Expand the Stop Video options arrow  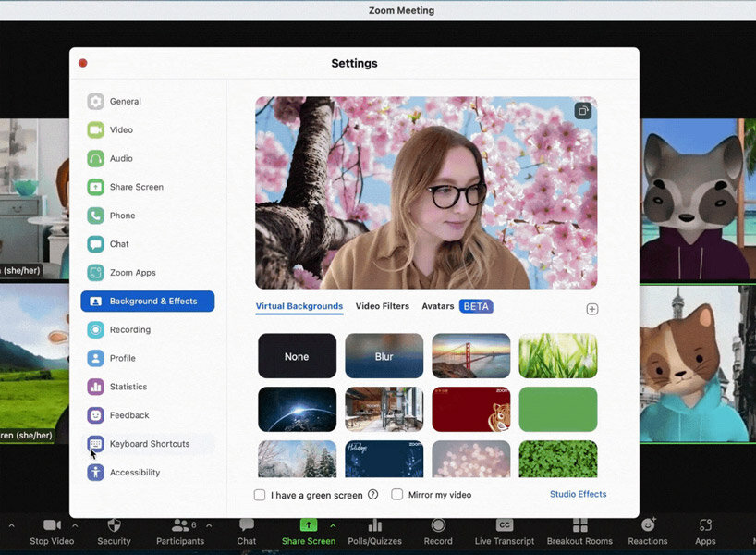pos(75,525)
